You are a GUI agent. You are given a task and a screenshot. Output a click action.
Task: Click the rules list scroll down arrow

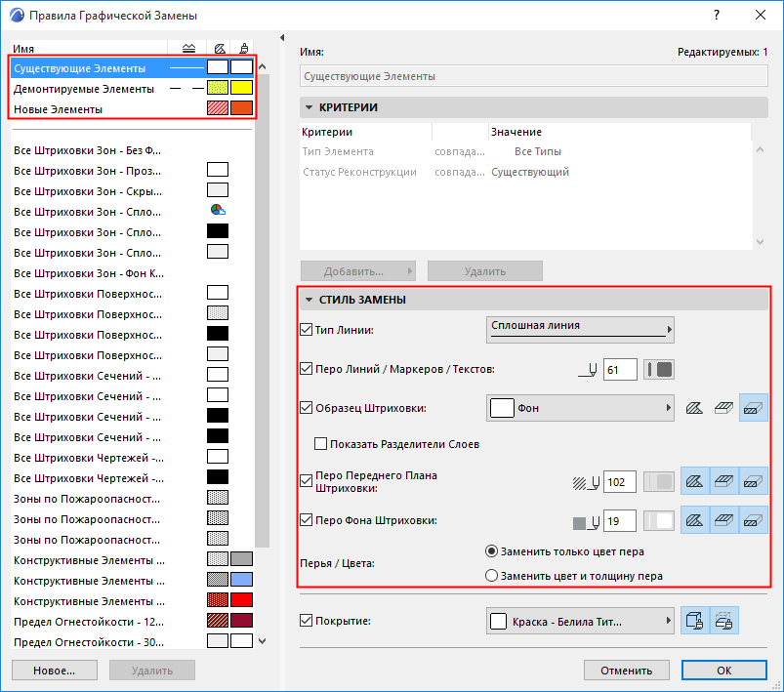pos(262,640)
